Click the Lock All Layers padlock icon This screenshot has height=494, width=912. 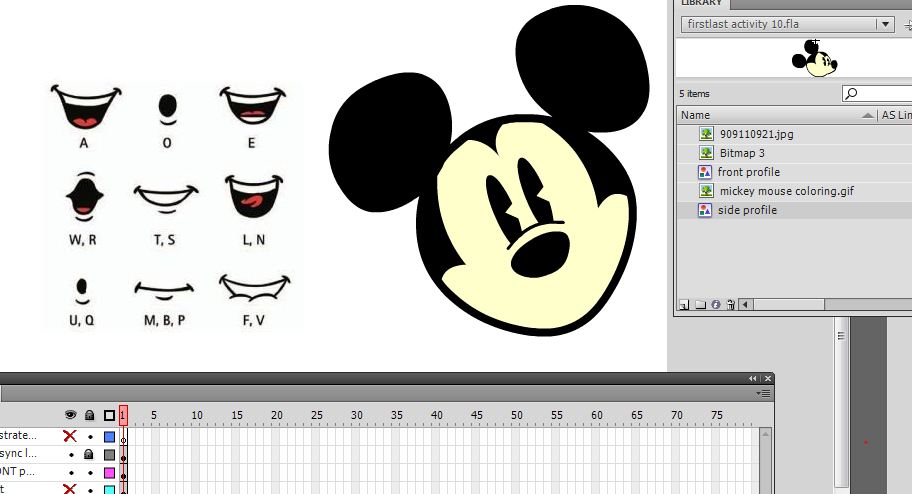(89, 415)
